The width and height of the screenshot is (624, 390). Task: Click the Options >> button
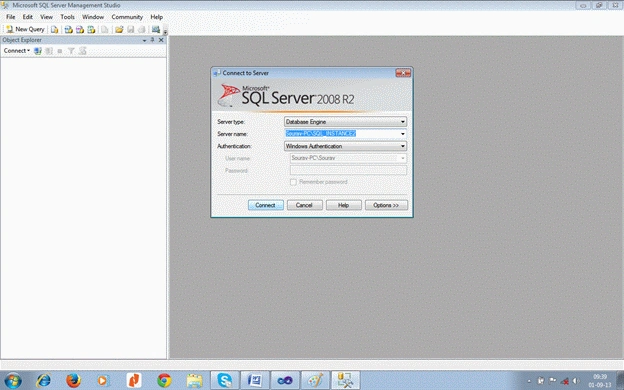click(386, 205)
